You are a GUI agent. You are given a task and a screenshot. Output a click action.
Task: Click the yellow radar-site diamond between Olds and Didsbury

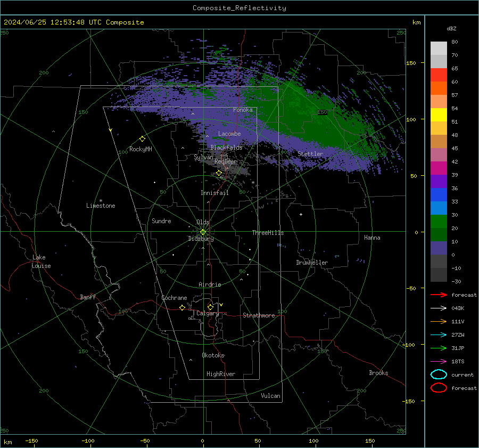(x=203, y=232)
